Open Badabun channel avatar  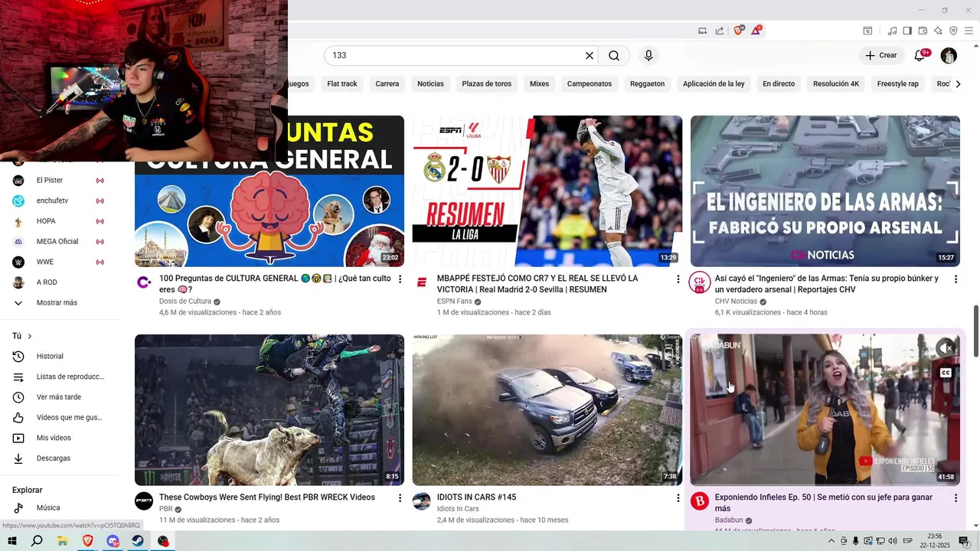pos(700,501)
